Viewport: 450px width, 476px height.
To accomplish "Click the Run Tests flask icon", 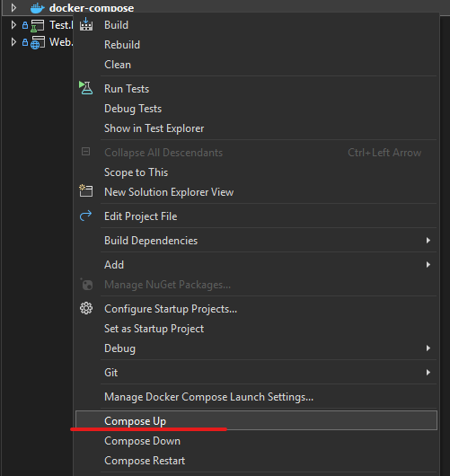I will tap(86, 88).
